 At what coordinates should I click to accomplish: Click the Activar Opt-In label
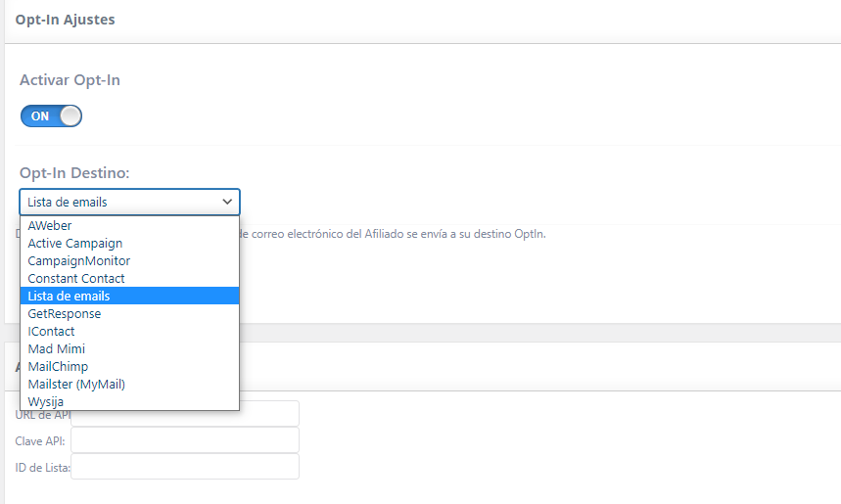70,80
